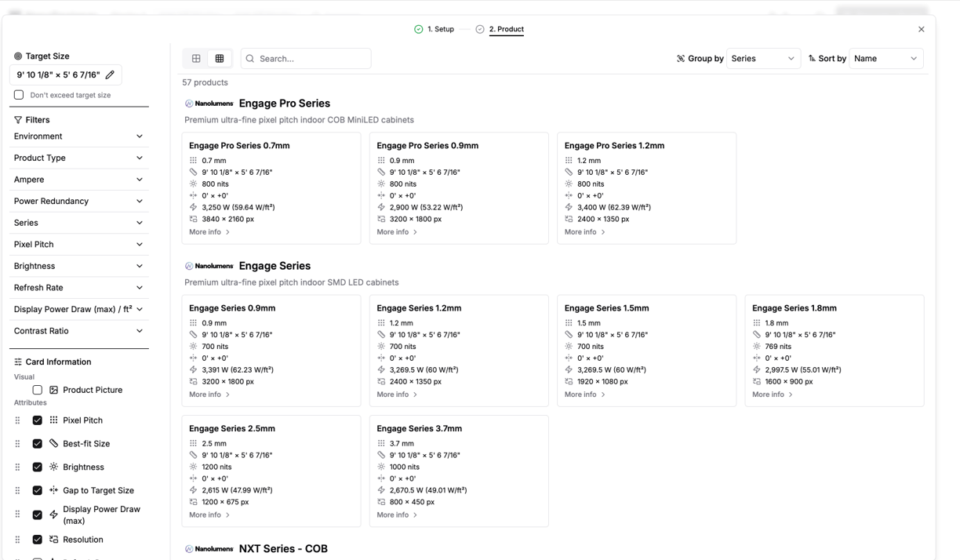This screenshot has height=560, width=960.
Task: Uncheck the Resolution attribute checkbox
Action: coord(37,540)
